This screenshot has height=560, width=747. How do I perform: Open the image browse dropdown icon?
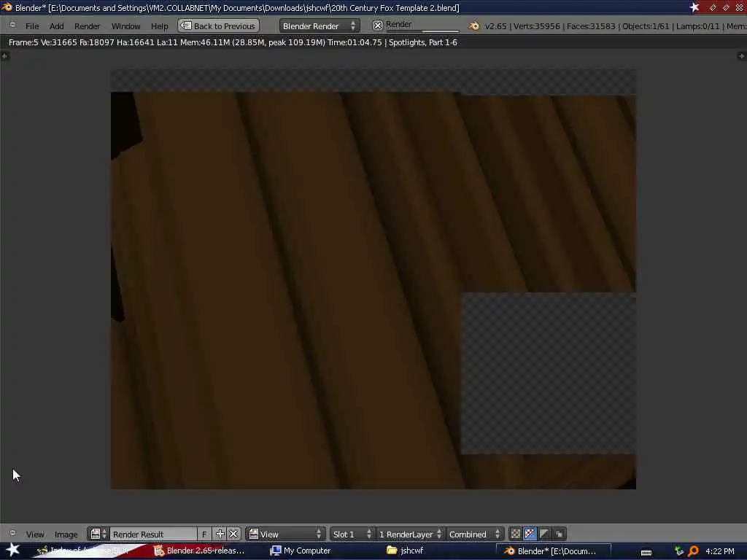tap(98, 534)
